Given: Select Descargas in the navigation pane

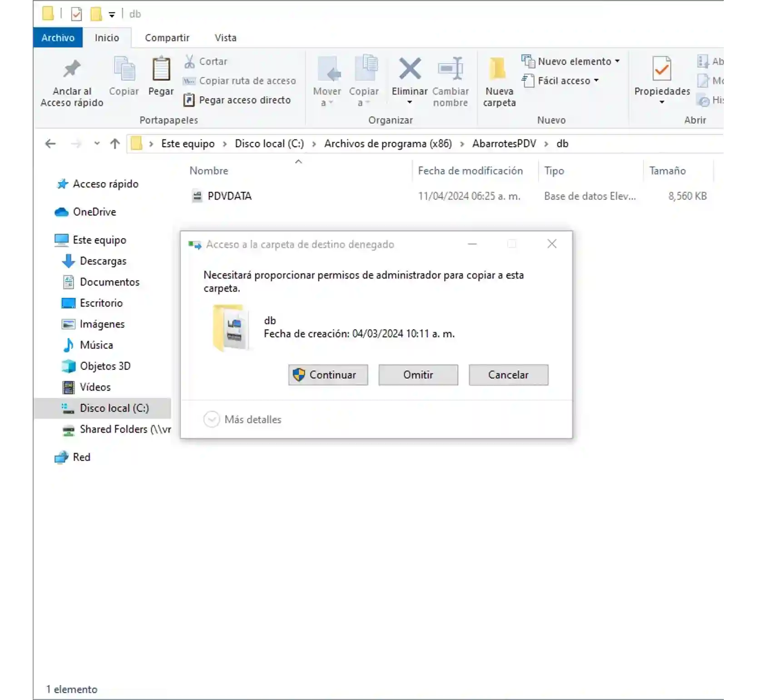Looking at the screenshot, I should pyautogui.click(x=103, y=261).
